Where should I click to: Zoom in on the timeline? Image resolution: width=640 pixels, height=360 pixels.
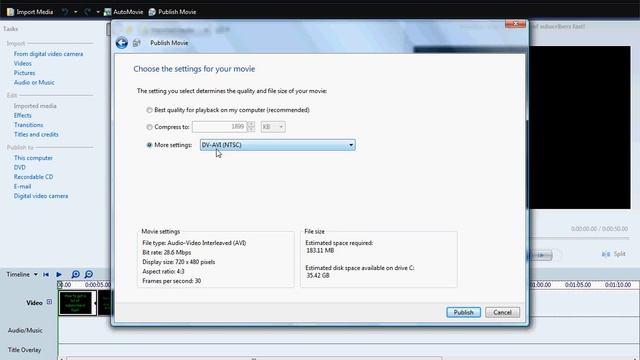click(76, 274)
